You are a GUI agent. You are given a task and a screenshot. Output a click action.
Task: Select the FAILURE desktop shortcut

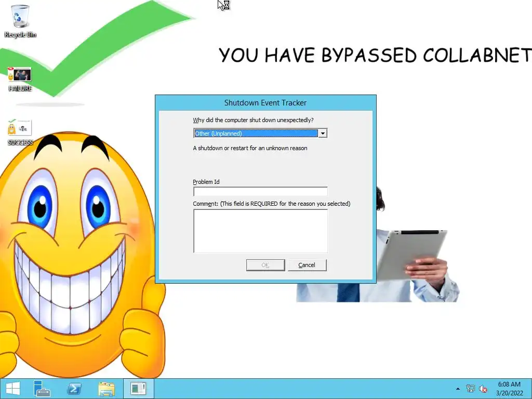20,79
